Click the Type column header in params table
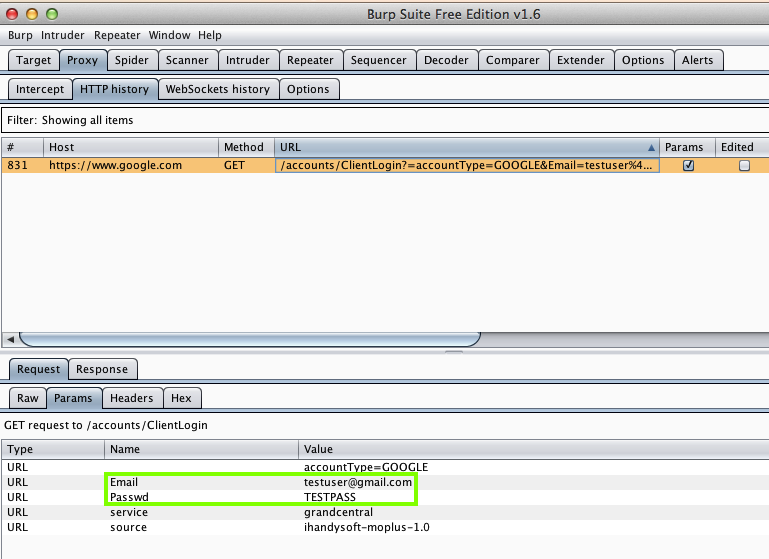 [x=53, y=449]
